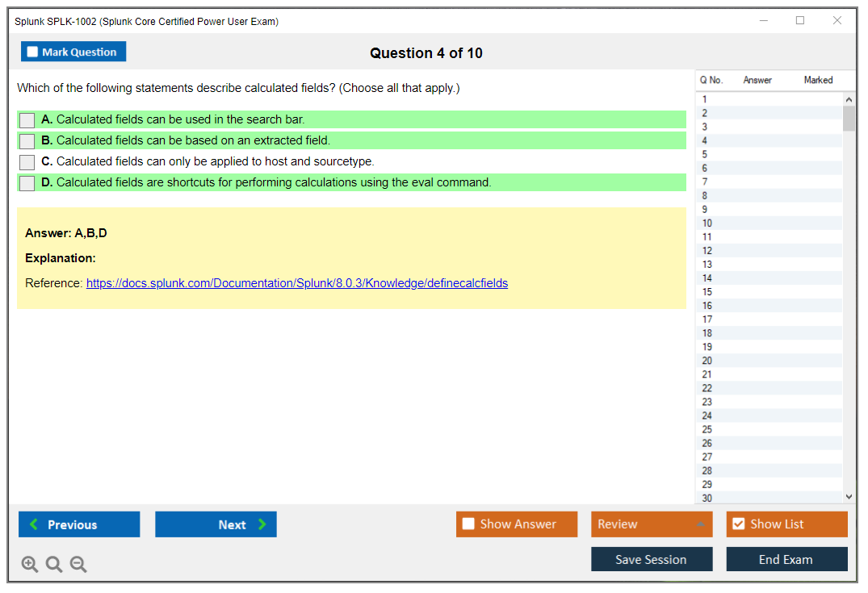The width and height of the screenshot is (868, 593).
Task: Select question 10 in the list
Action: (x=707, y=223)
